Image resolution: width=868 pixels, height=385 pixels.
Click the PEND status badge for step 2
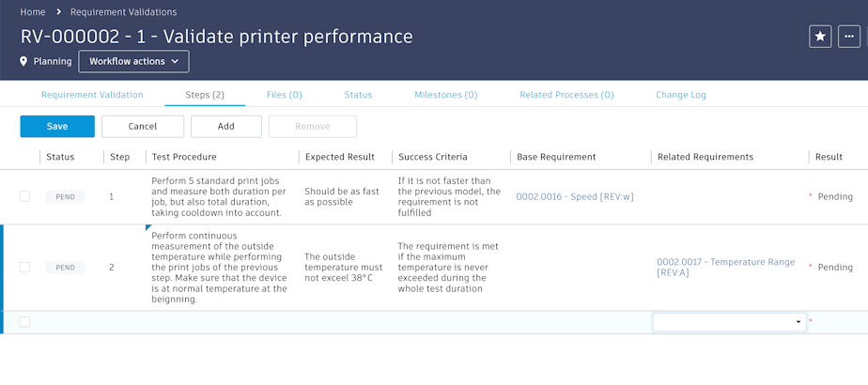pos(65,268)
